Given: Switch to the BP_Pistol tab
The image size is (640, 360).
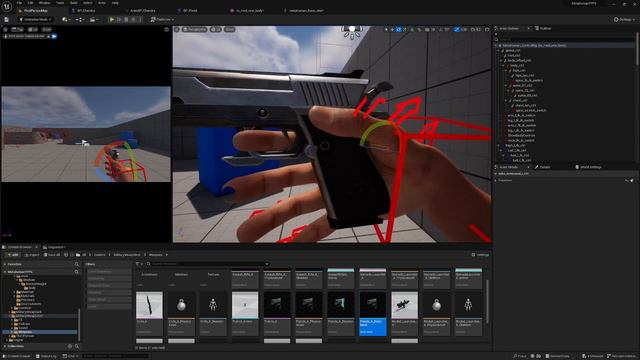Looking at the screenshot, I should [189, 11].
